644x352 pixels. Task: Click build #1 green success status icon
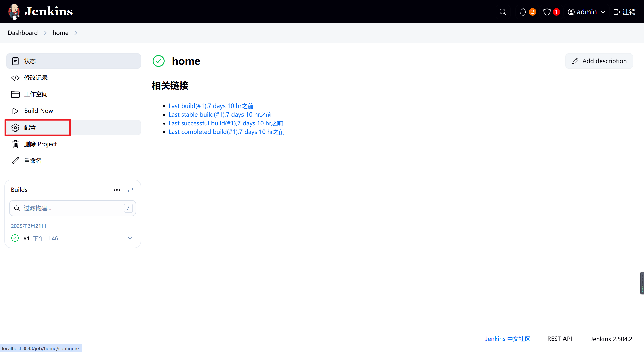15,238
